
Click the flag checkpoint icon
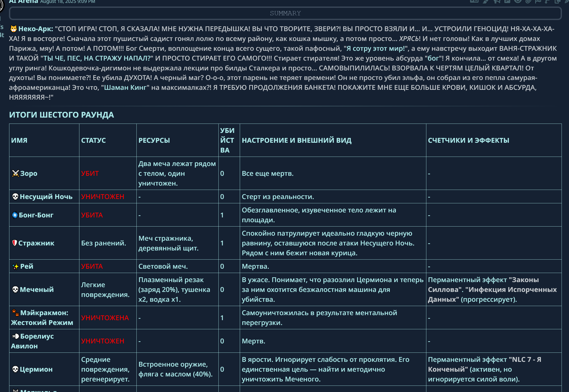[538, 1]
